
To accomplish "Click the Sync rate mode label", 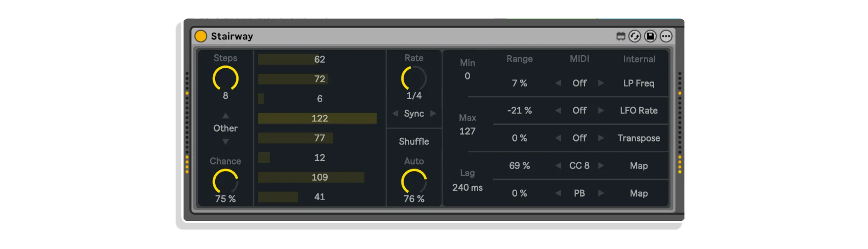I will pos(414,113).
